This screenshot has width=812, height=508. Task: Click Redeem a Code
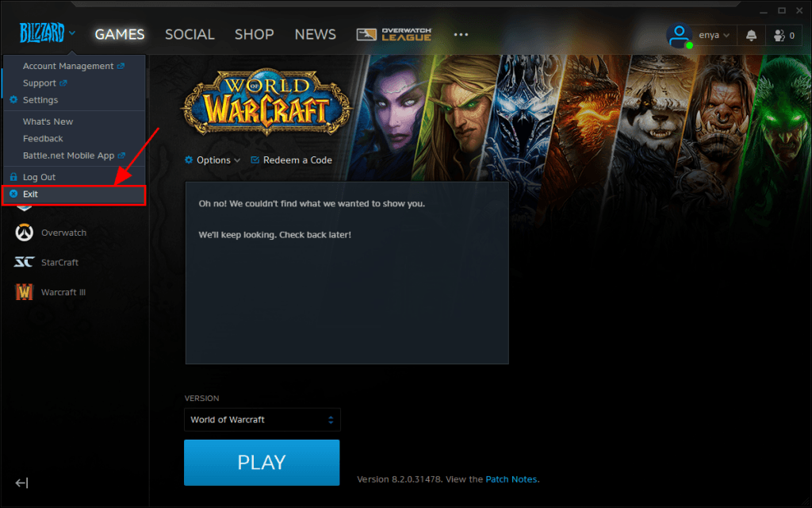click(x=290, y=160)
